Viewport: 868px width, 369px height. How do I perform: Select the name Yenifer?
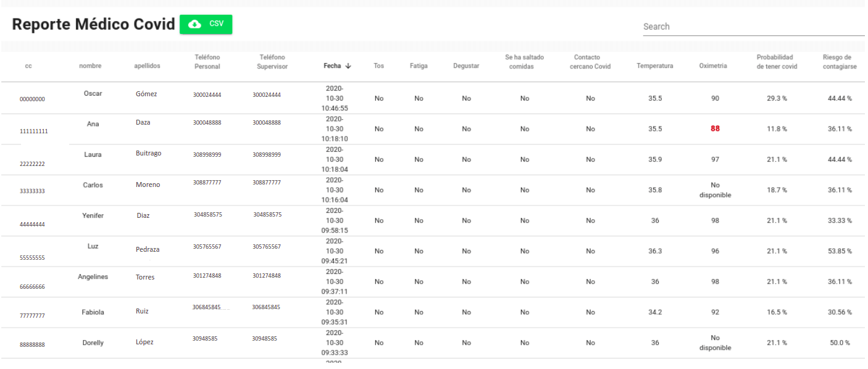pyautogui.click(x=93, y=215)
